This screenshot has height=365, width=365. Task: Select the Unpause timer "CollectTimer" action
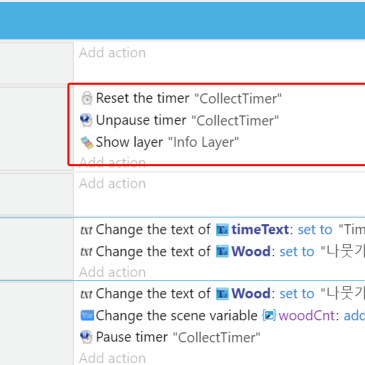coord(180,120)
